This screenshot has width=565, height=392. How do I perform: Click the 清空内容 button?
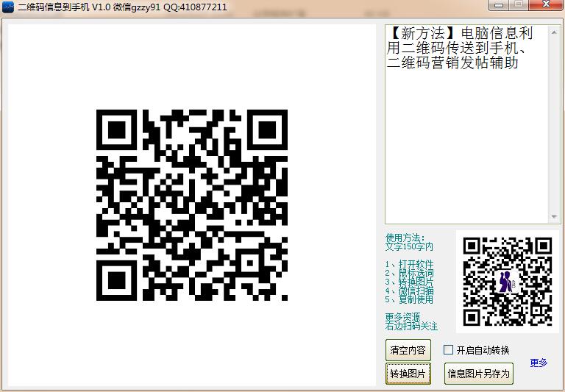point(408,350)
